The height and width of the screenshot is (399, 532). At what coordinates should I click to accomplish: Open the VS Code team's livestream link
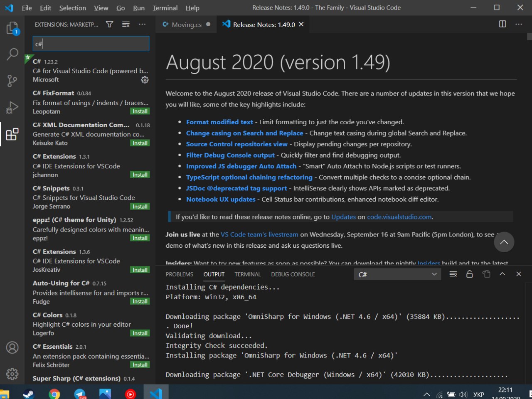[x=259, y=234]
